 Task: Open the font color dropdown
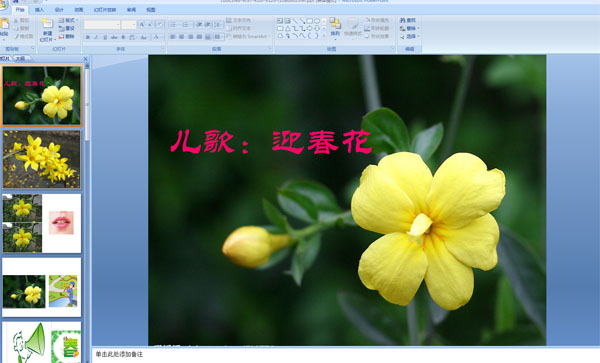162,37
